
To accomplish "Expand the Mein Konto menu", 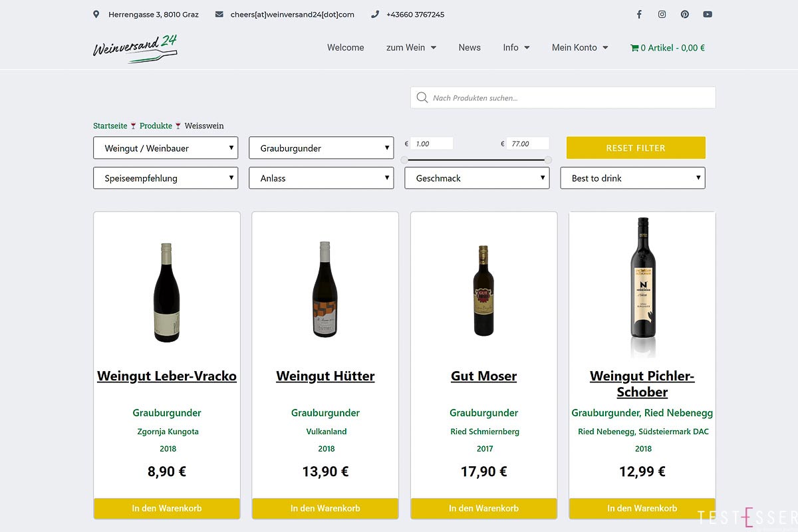I will click(x=580, y=48).
